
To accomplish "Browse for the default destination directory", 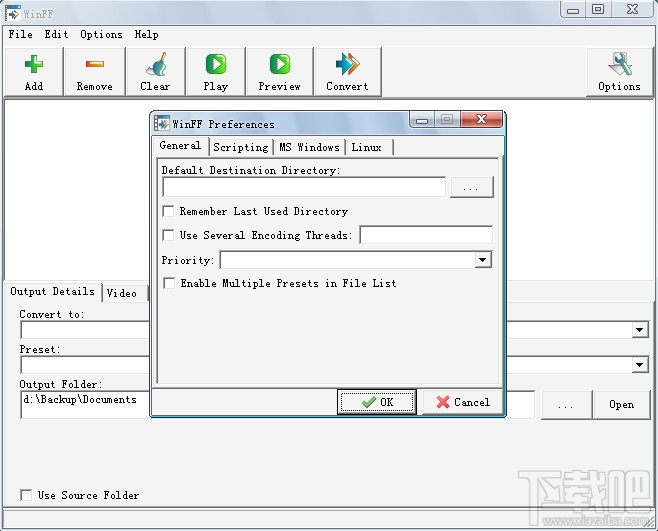I will 472,187.
